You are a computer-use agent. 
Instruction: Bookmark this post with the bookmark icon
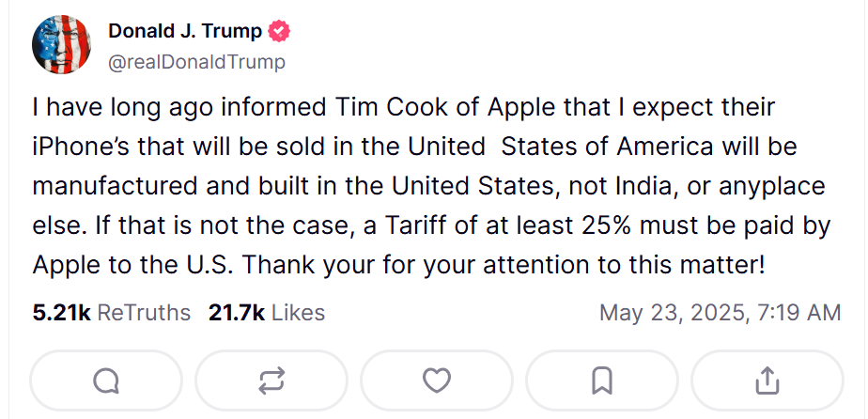pos(602,380)
